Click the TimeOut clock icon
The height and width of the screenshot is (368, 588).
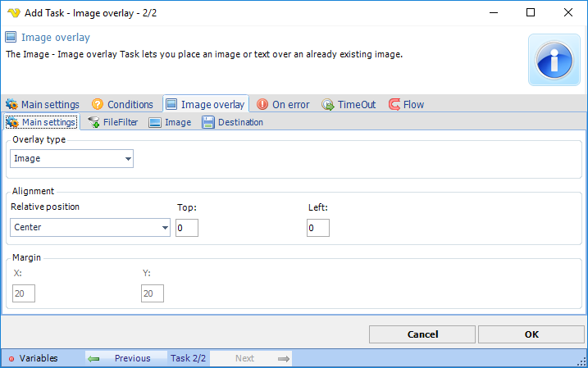(x=327, y=104)
